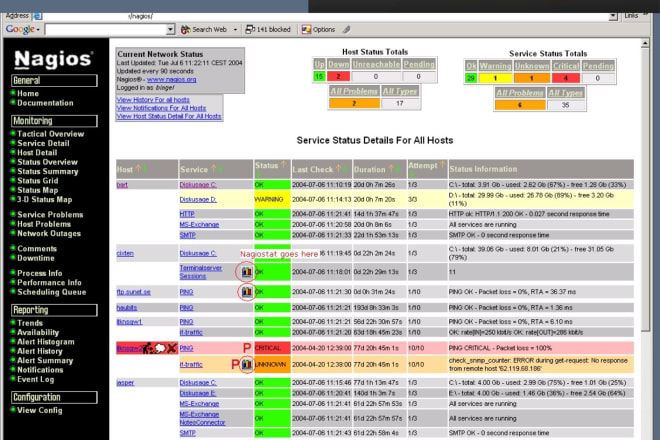Click the Unreachable header in Host Status Totals
Screen dimensions: 660x440
[376, 64]
